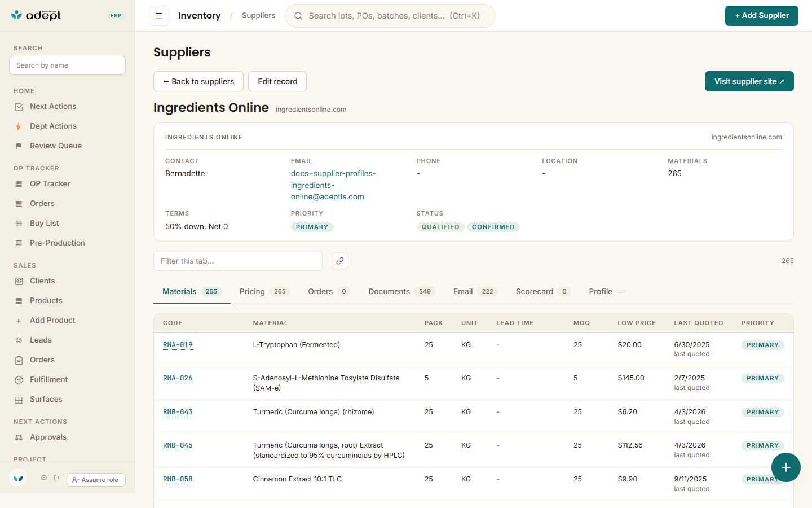Click the Buy List icon
812x508 pixels.
tap(19, 224)
